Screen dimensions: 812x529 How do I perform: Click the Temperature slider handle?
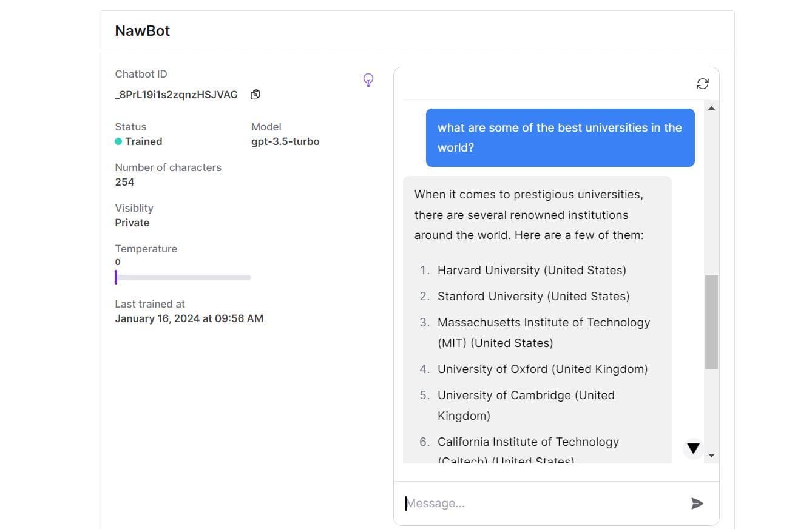(x=117, y=277)
